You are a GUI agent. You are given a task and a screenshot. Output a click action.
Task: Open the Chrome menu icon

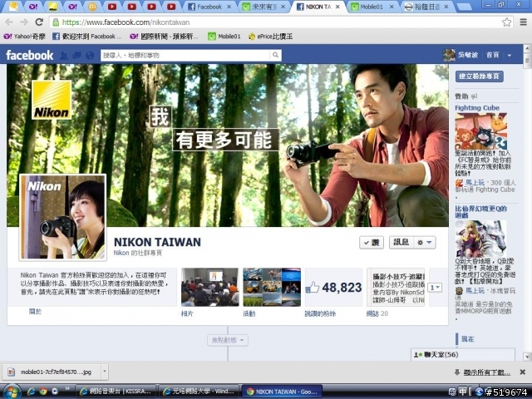(x=523, y=22)
